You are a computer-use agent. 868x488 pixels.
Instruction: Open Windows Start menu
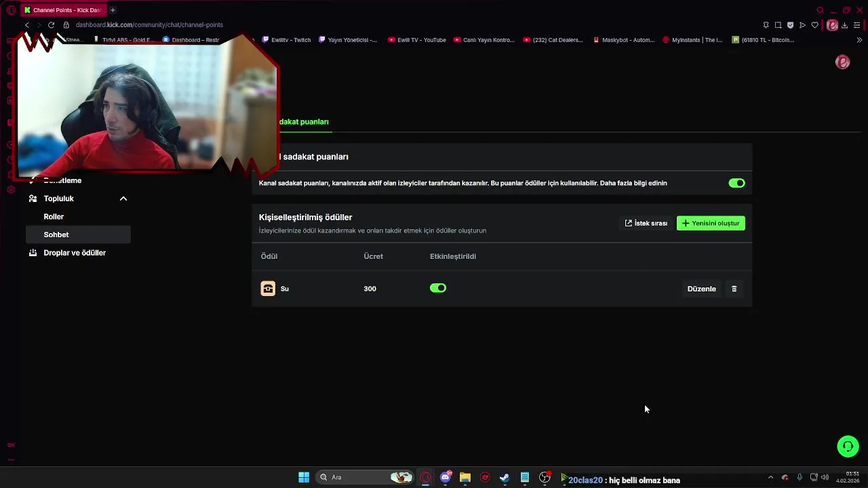click(x=304, y=477)
